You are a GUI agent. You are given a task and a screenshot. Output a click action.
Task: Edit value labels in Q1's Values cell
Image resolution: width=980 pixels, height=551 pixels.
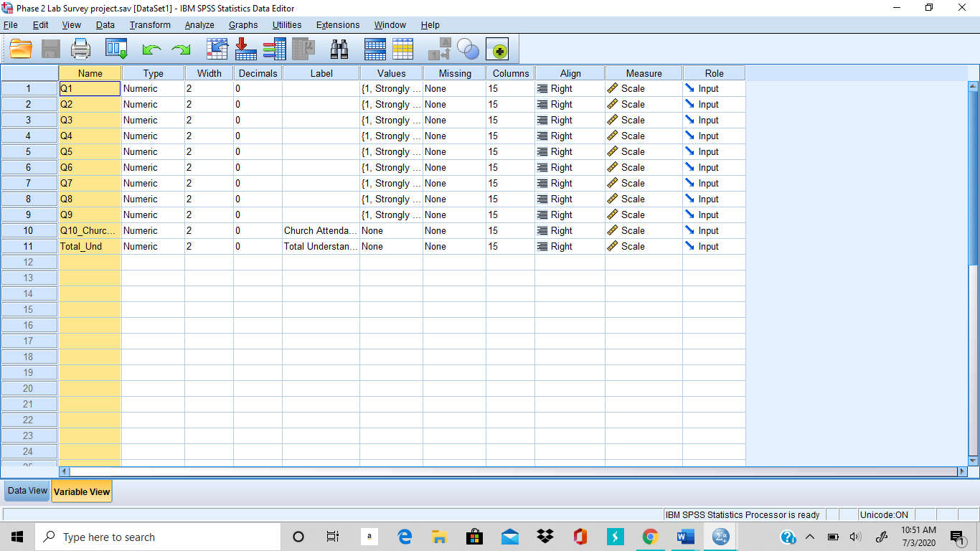point(390,88)
